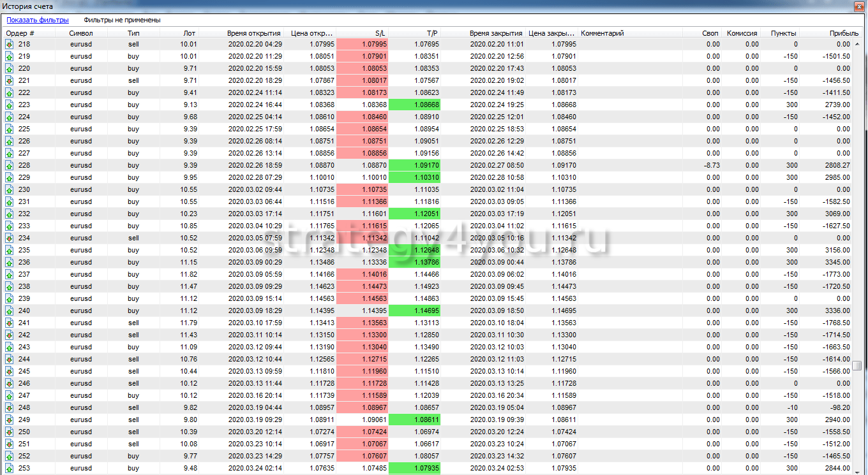The width and height of the screenshot is (868, 475).
Task: Sort the table by Время открытия
Action: click(x=253, y=33)
